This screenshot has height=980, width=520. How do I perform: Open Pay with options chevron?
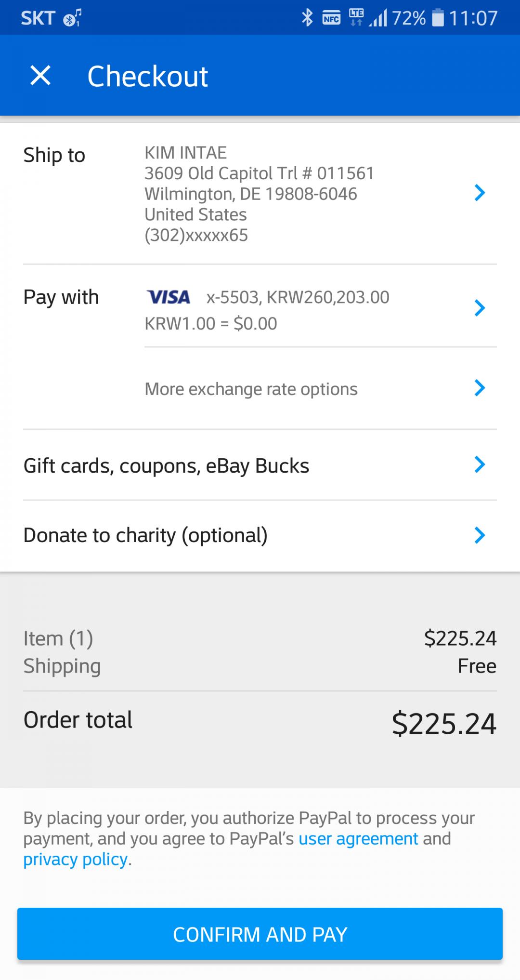point(480,308)
